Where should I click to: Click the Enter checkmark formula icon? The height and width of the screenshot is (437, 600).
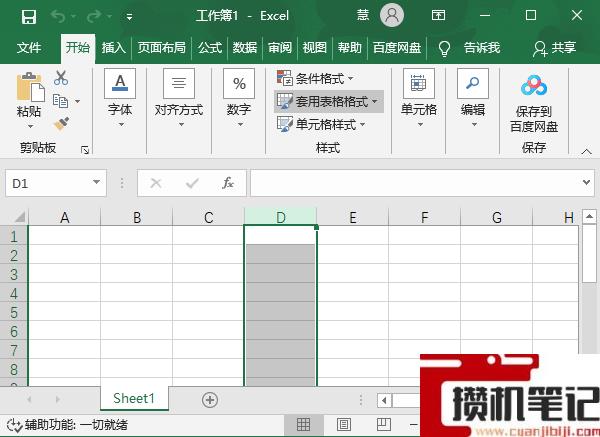pyautogui.click(x=192, y=183)
